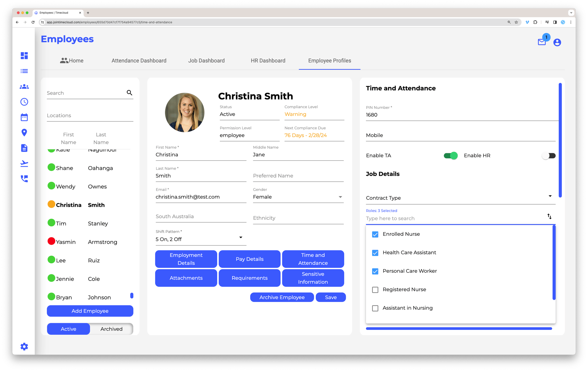Expand the Contract Type dropdown

coord(550,196)
